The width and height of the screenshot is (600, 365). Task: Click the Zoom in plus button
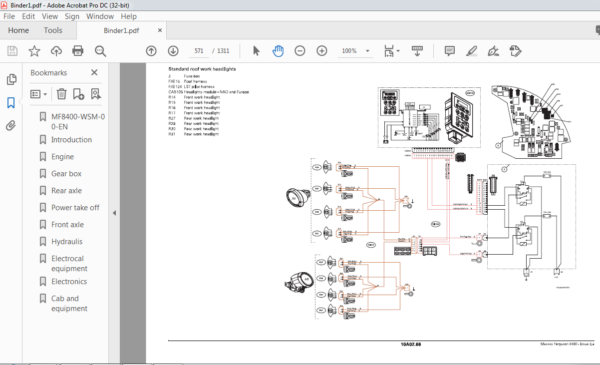coord(322,51)
